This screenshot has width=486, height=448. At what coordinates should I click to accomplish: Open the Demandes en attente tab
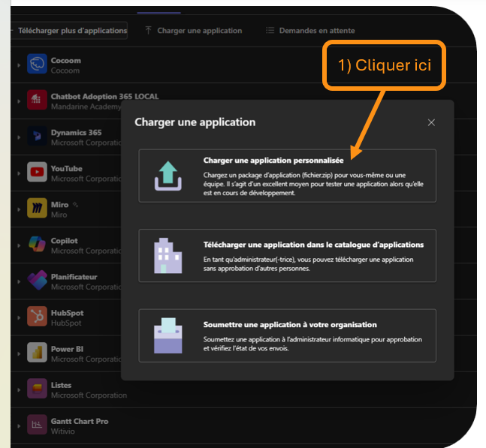pos(309,31)
